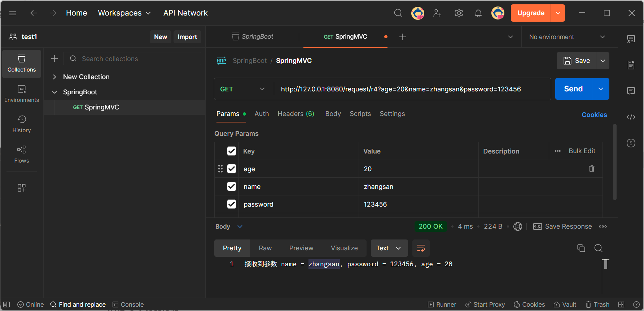Uncheck the name parameter
Screen dimensions: 644x311
pyautogui.click(x=232, y=186)
